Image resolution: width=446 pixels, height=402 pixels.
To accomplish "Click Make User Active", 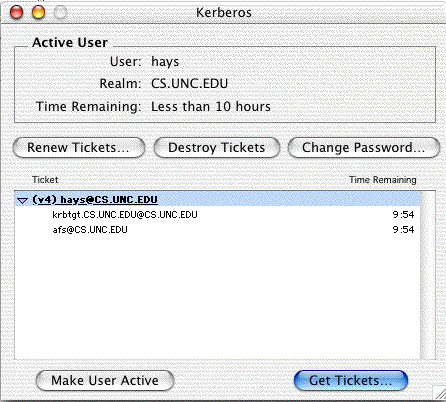I will (x=105, y=380).
